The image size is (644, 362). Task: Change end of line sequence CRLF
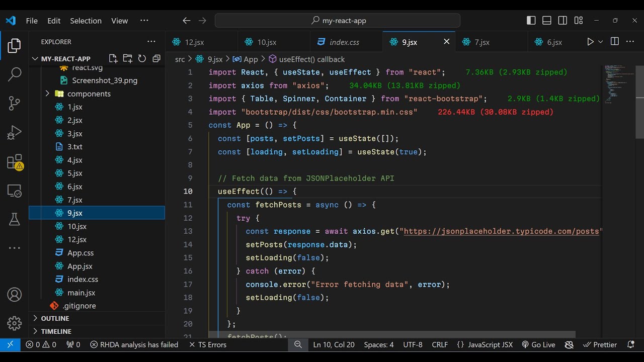[440, 344]
